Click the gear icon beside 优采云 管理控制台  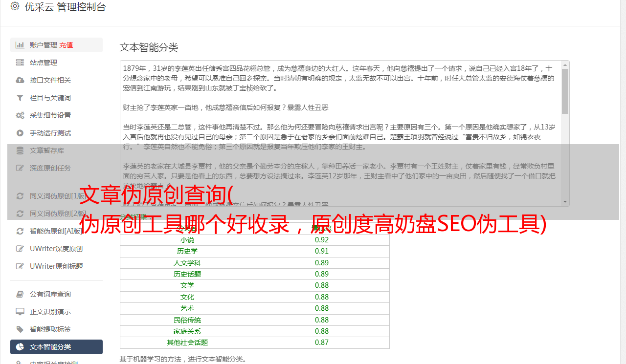[x=15, y=7]
